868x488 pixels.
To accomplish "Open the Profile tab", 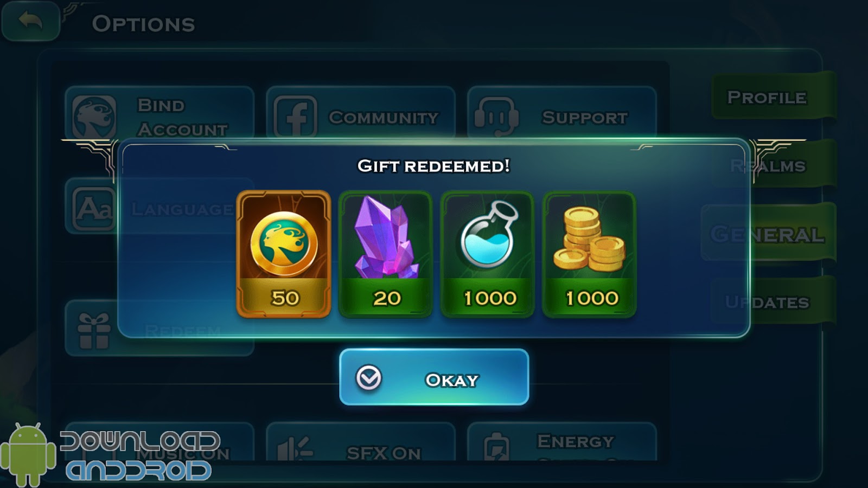I will [767, 97].
